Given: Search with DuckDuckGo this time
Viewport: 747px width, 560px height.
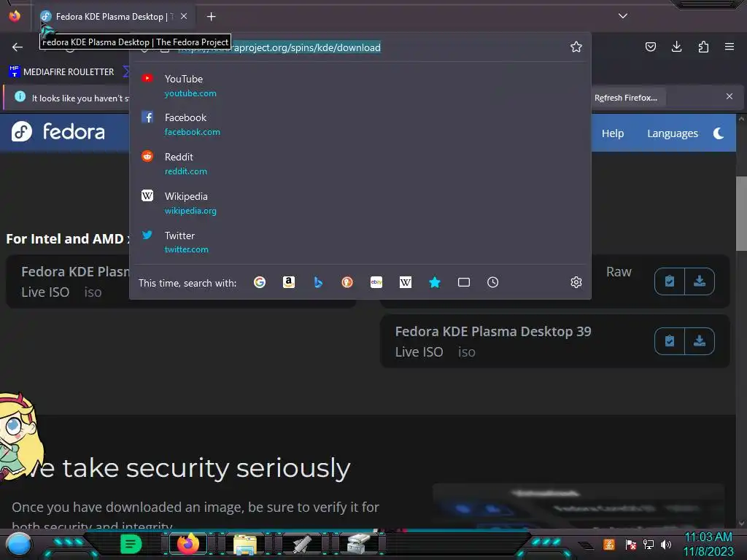Looking at the screenshot, I should [347, 282].
